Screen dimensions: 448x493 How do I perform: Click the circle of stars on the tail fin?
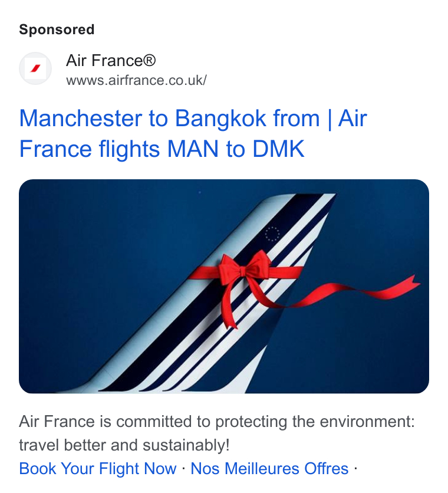[272, 234]
